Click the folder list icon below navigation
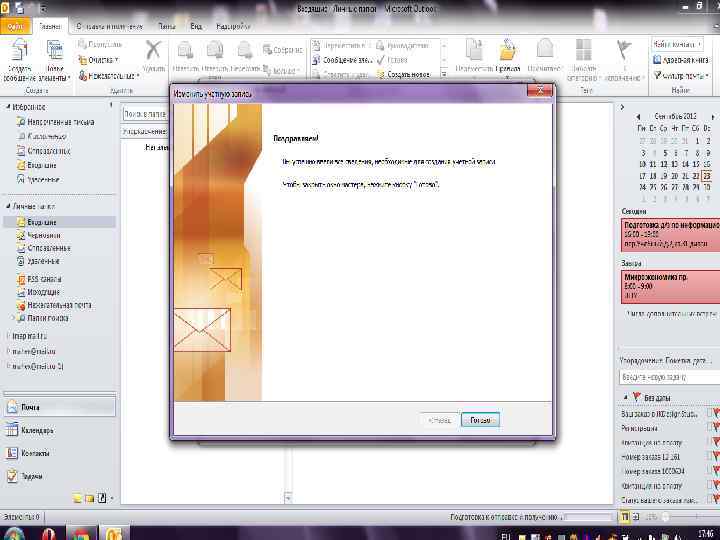This screenshot has width=720, height=540. [90, 498]
